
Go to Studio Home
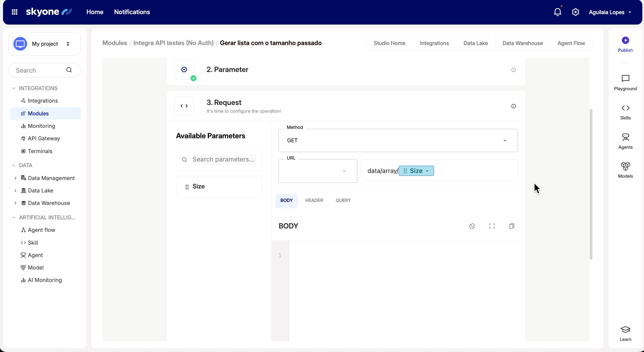(x=389, y=43)
